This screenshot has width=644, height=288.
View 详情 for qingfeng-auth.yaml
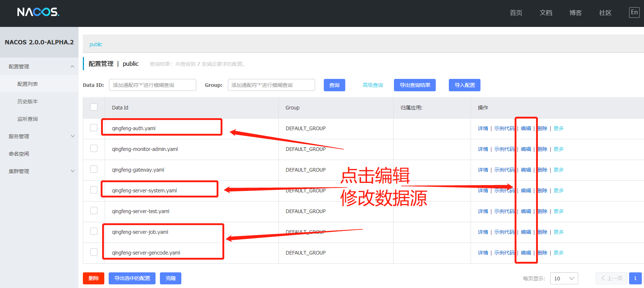coord(483,128)
